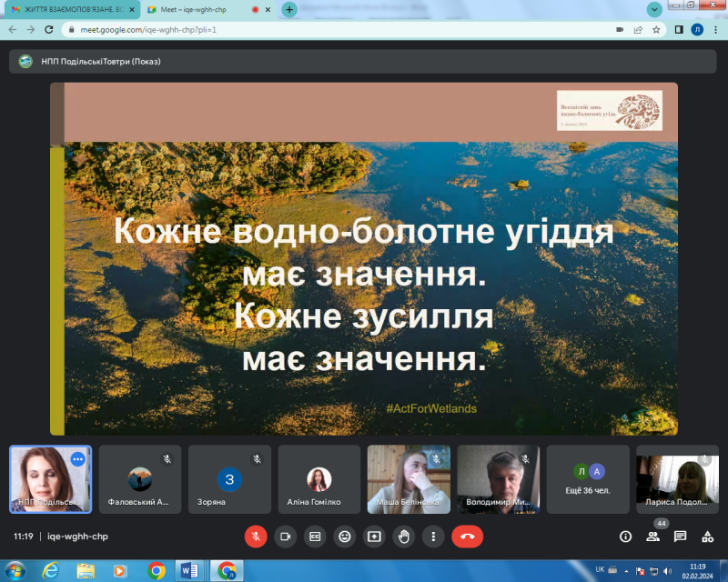Click the present screen icon
The width and height of the screenshot is (728, 582).
point(373,537)
